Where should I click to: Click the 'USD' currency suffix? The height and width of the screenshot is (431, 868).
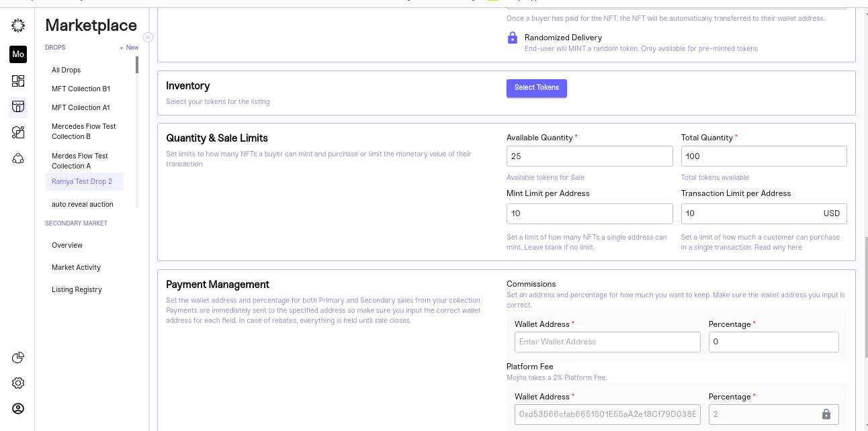pyautogui.click(x=832, y=213)
